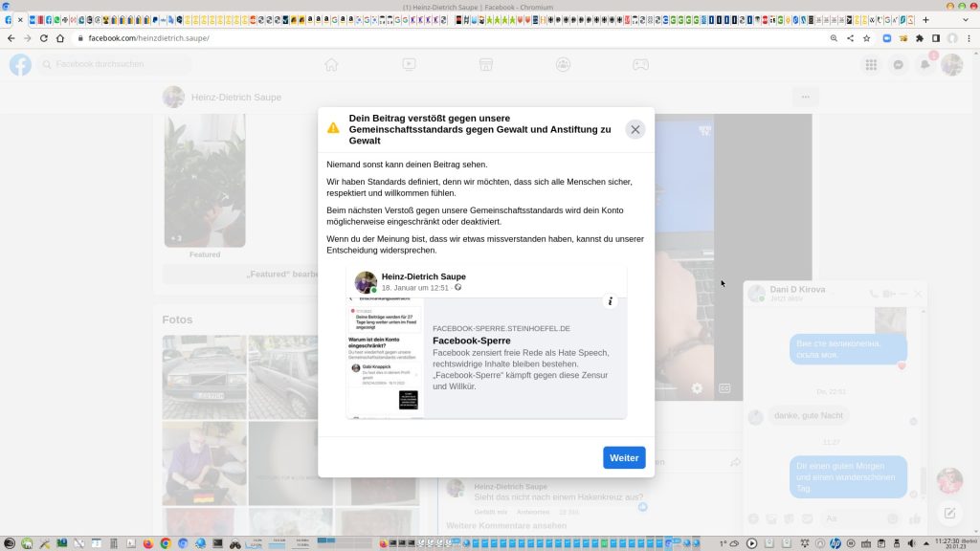
Task: Open the account profile picture menu
Action: point(952,64)
